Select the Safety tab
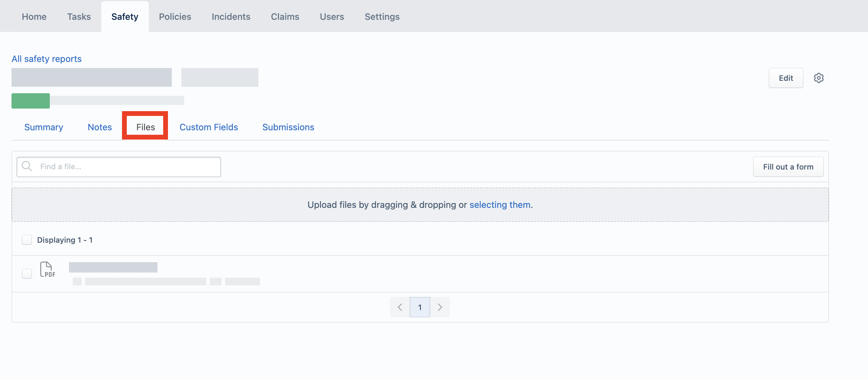868x380 pixels. [125, 17]
